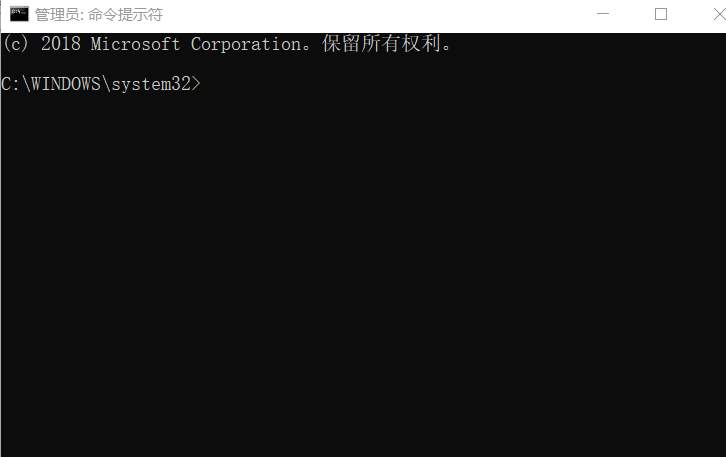The height and width of the screenshot is (457, 726).
Task: Click the 管理员: 命令提示符 window title text
Action: 98,15
